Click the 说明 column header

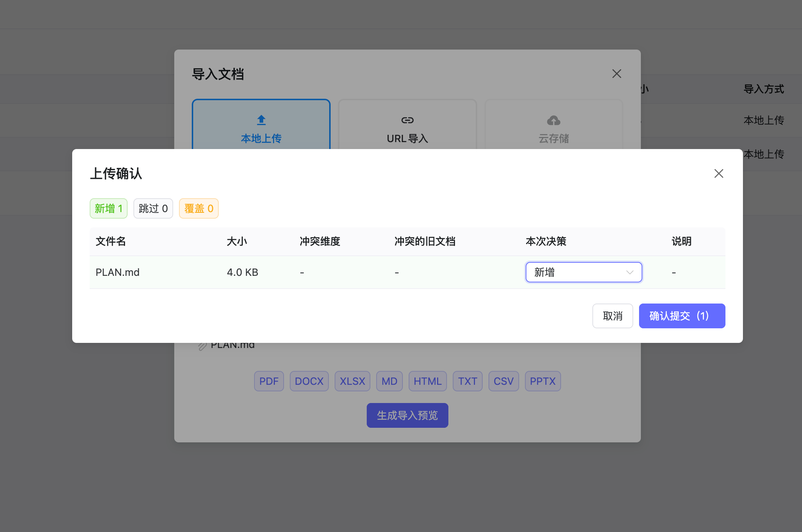681,241
